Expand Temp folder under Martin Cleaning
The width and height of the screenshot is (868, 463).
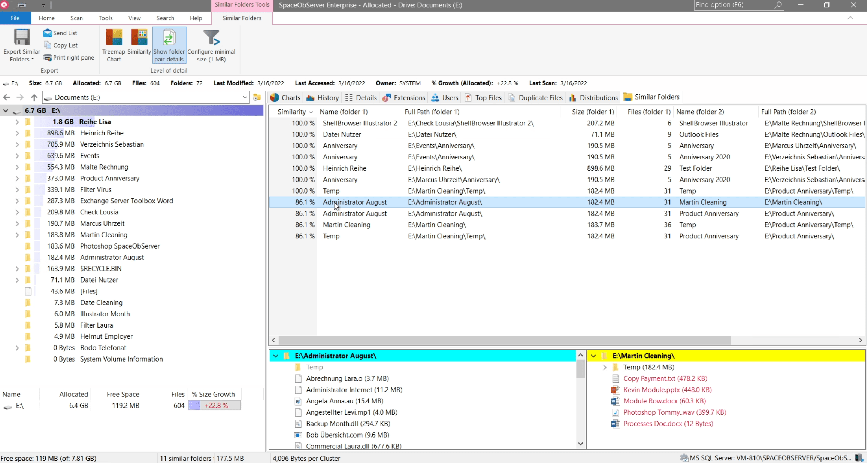604,368
